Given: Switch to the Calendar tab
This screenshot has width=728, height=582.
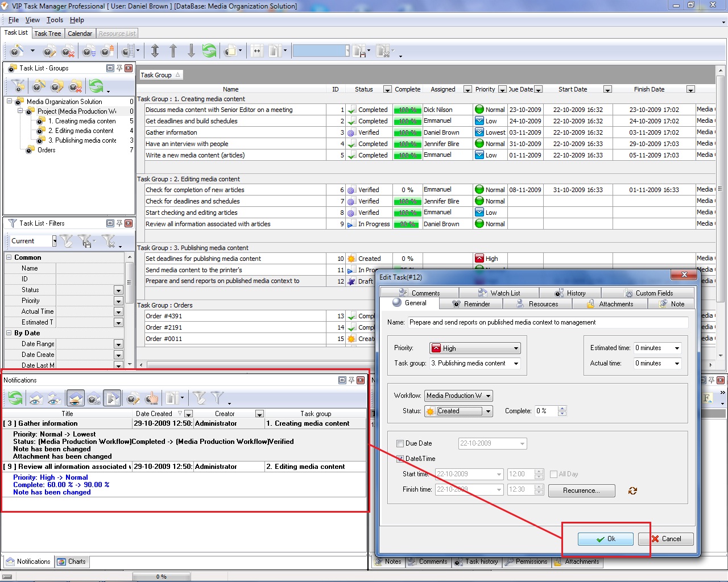Looking at the screenshot, I should click(x=80, y=34).
